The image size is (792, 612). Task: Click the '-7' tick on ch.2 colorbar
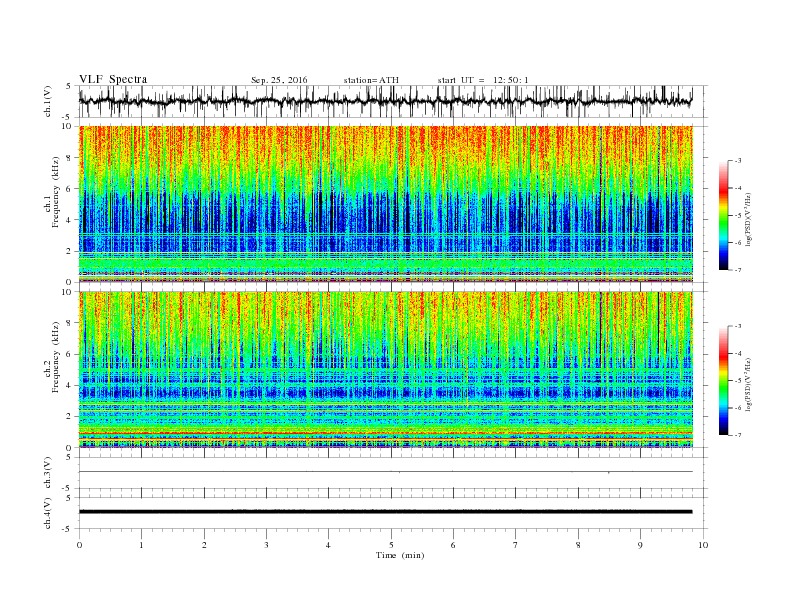click(x=738, y=435)
